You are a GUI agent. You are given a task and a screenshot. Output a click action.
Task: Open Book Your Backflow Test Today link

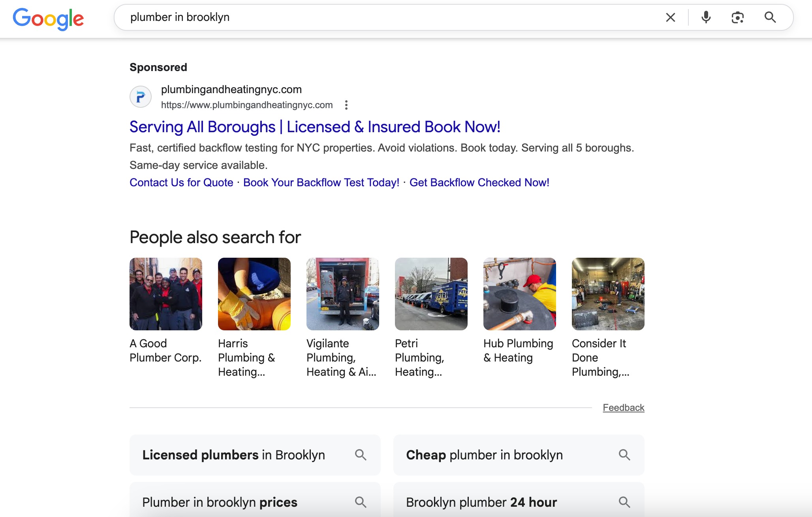pyautogui.click(x=321, y=182)
